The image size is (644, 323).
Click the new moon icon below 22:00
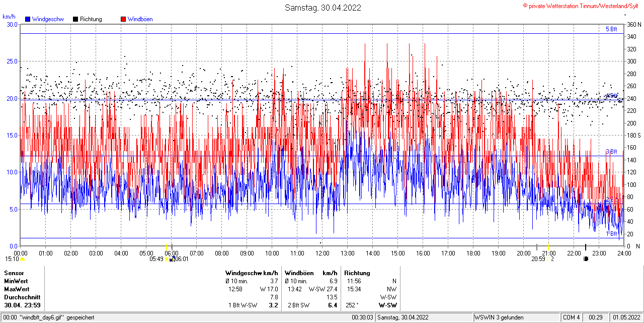(x=586, y=259)
